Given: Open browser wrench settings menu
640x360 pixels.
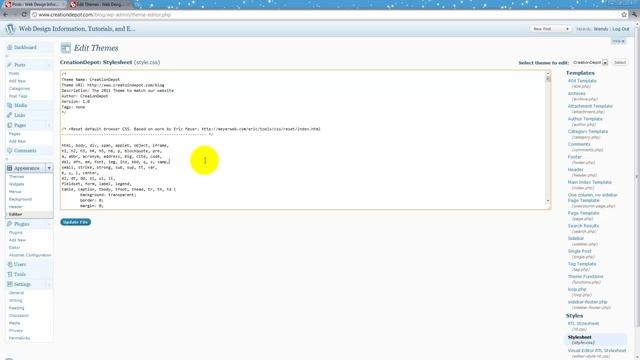Looking at the screenshot, I should point(635,15).
